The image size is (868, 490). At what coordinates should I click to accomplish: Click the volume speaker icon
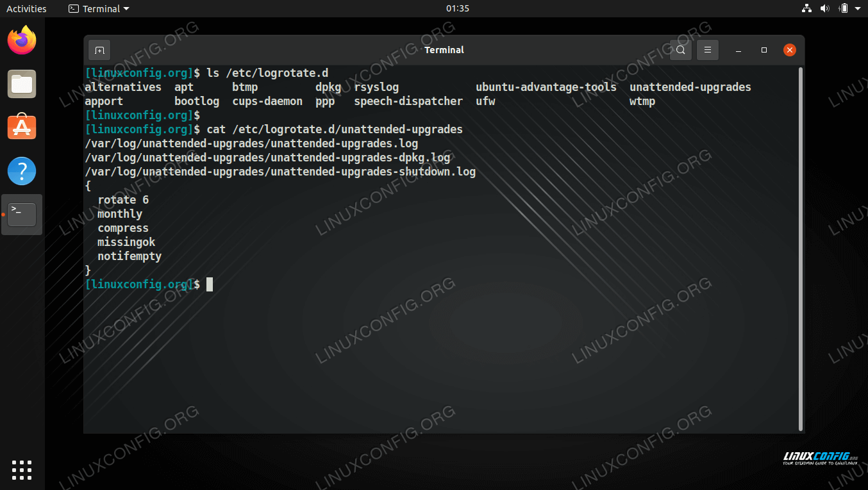point(824,8)
